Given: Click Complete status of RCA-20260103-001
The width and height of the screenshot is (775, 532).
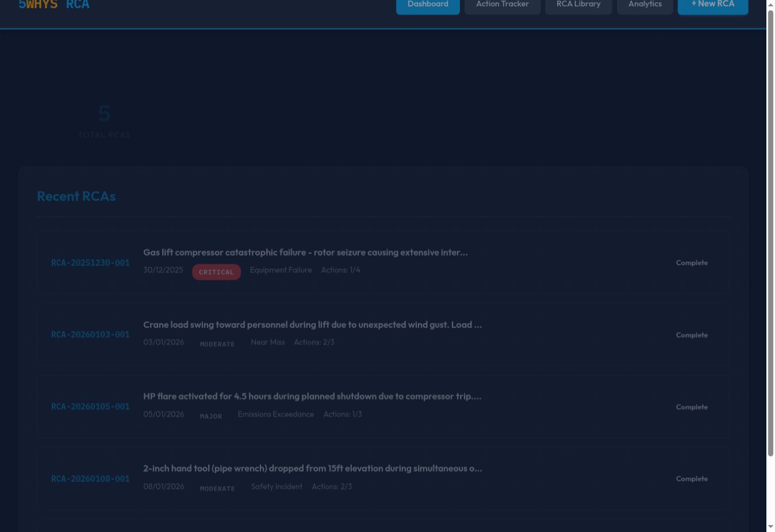Looking at the screenshot, I should (x=692, y=335).
